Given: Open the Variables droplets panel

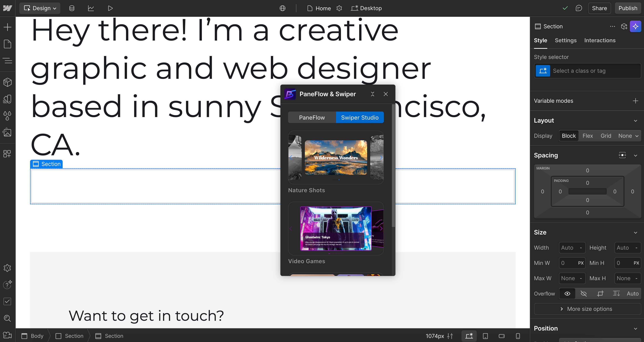Looking at the screenshot, I should pyautogui.click(x=7, y=116).
